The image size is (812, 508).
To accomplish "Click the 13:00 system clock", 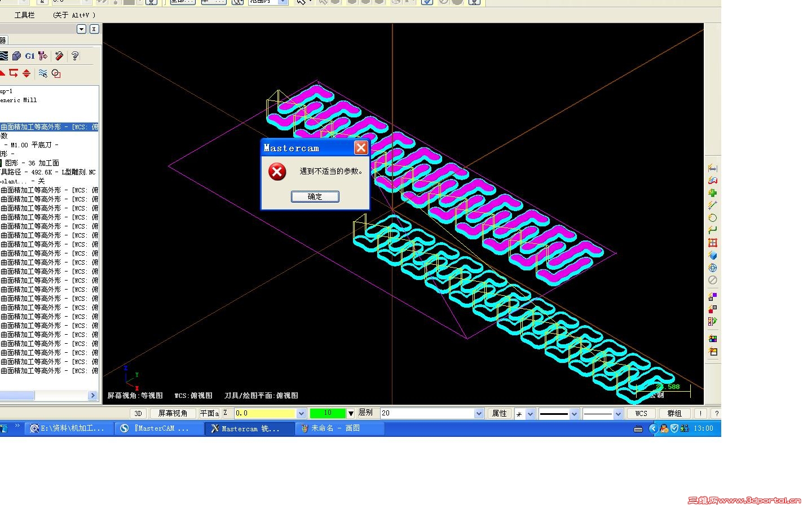I will pyautogui.click(x=704, y=428).
